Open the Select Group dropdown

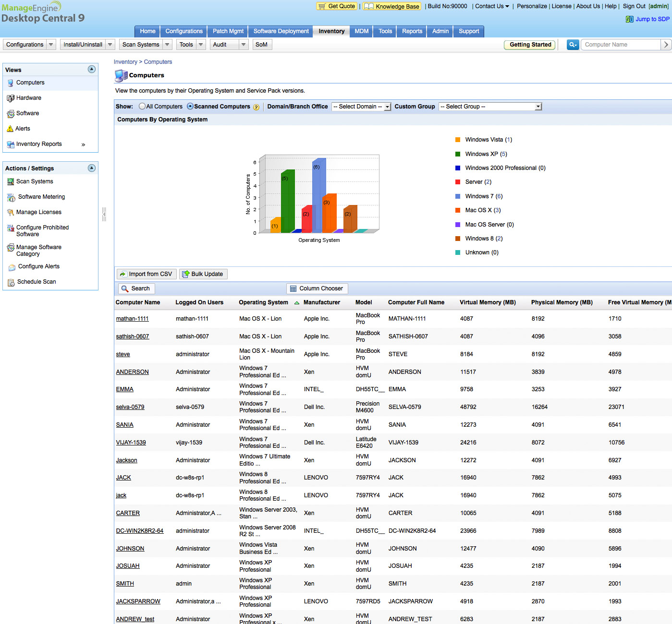(490, 107)
